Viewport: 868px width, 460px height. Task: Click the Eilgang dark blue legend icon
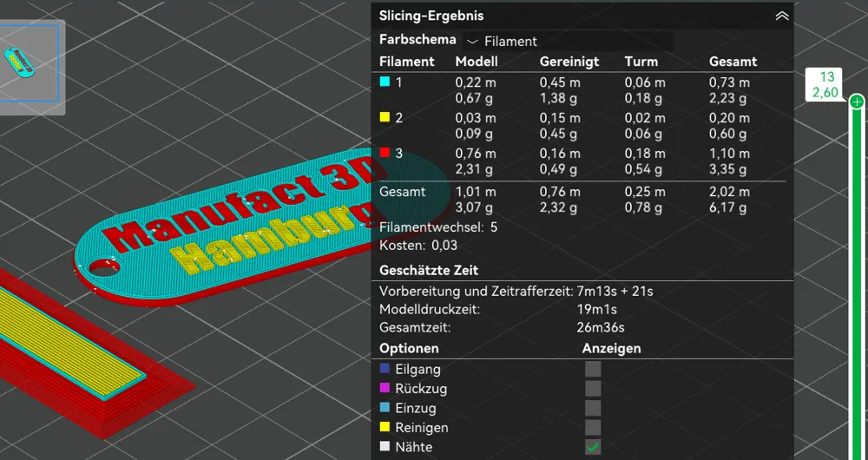coord(385,368)
